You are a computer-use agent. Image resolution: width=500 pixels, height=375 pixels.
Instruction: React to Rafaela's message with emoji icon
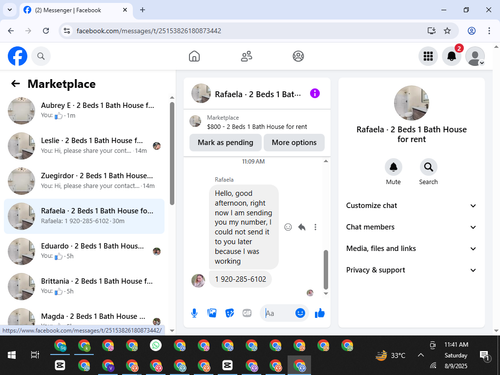point(288,227)
